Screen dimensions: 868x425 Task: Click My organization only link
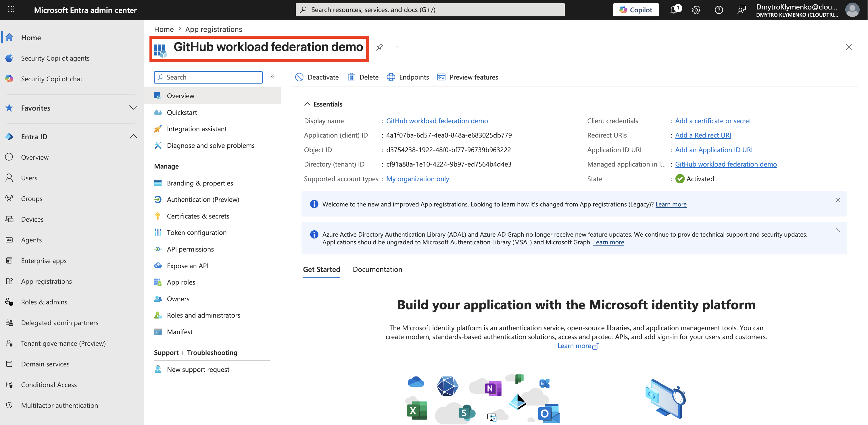418,179
